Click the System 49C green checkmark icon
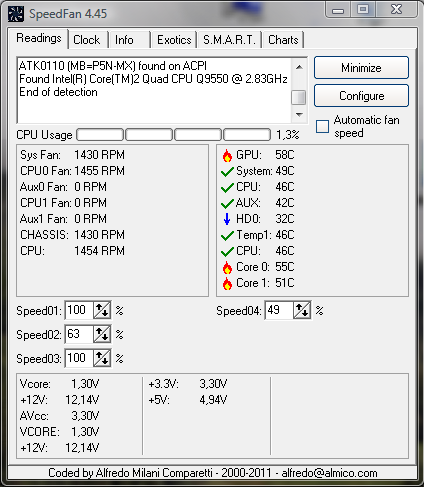The image size is (424, 487). 227,172
